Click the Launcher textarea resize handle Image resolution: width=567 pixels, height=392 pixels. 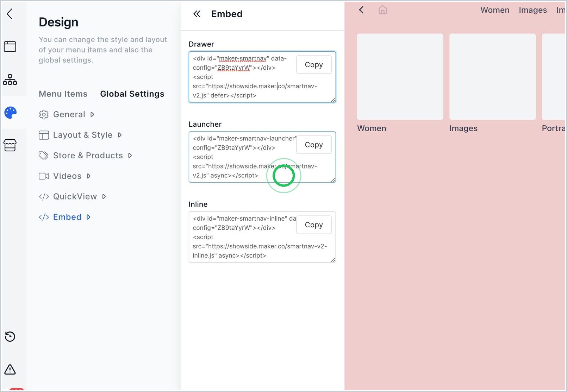coord(333,180)
